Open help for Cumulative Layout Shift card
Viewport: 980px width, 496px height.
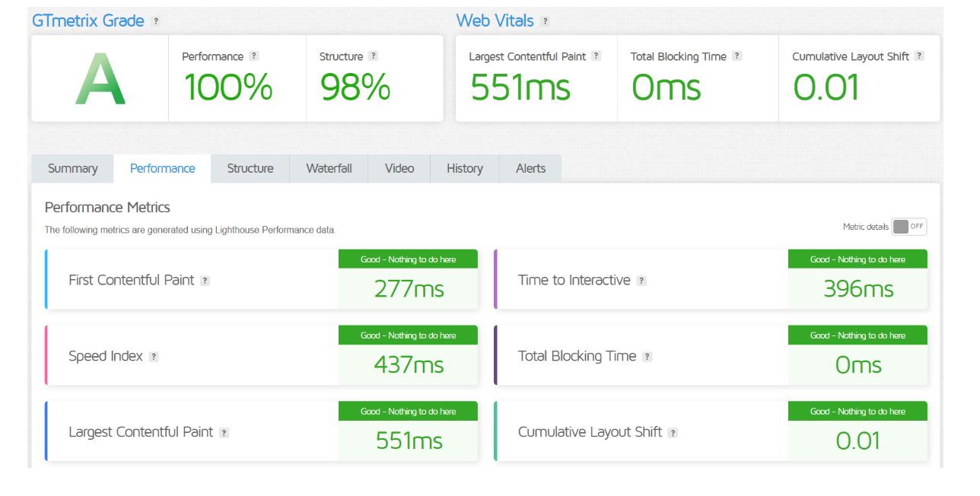coord(673,433)
